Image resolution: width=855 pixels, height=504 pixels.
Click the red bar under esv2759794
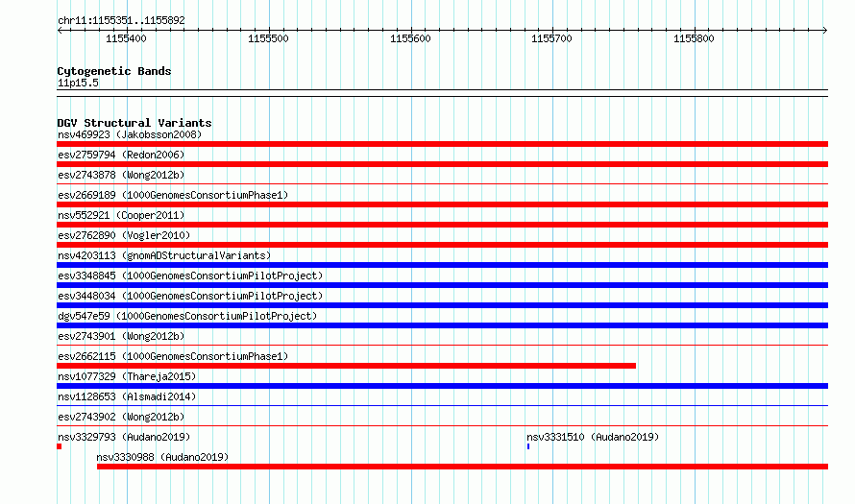click(x=442, y=164)
